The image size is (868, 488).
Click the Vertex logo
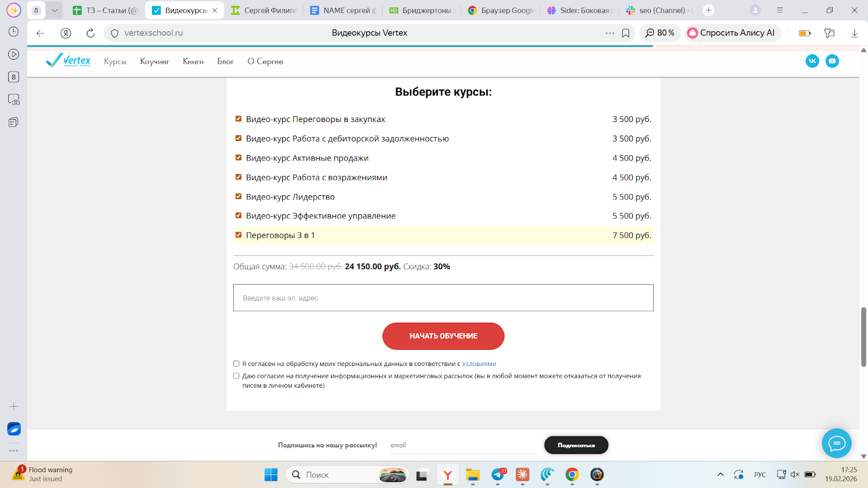(x=68, y=61)
